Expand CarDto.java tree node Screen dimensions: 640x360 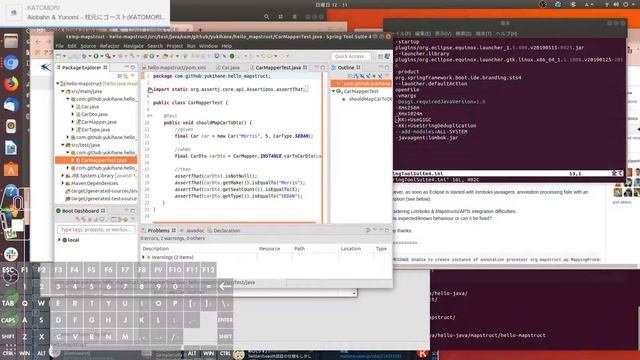[73, 114]
